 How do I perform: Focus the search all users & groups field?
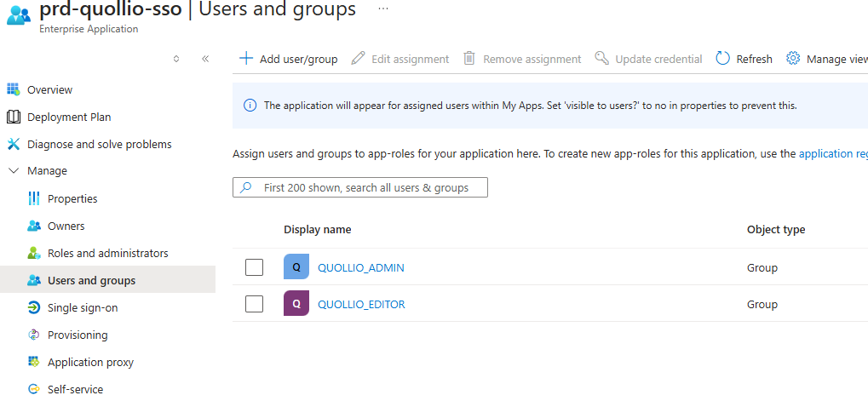359,187
